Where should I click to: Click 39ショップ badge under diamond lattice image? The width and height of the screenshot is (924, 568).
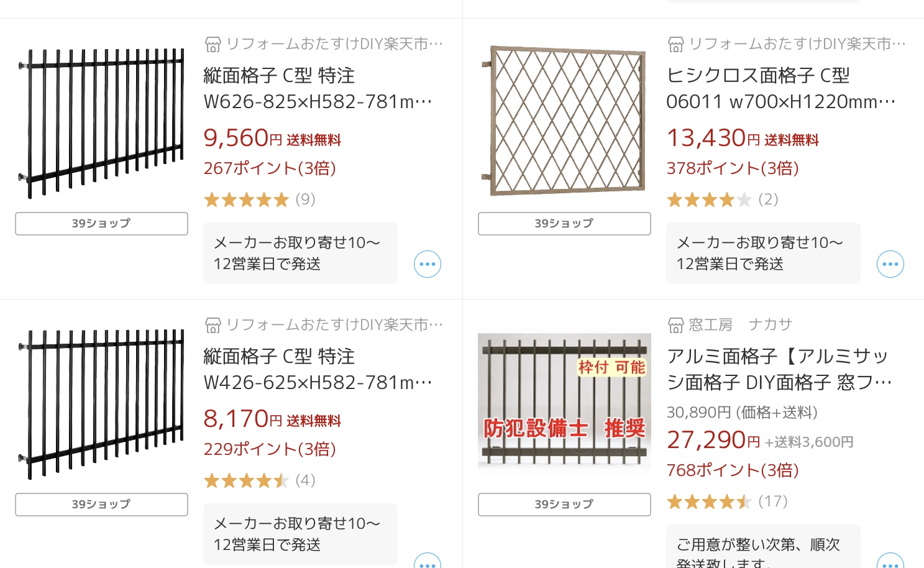point(564,224)
